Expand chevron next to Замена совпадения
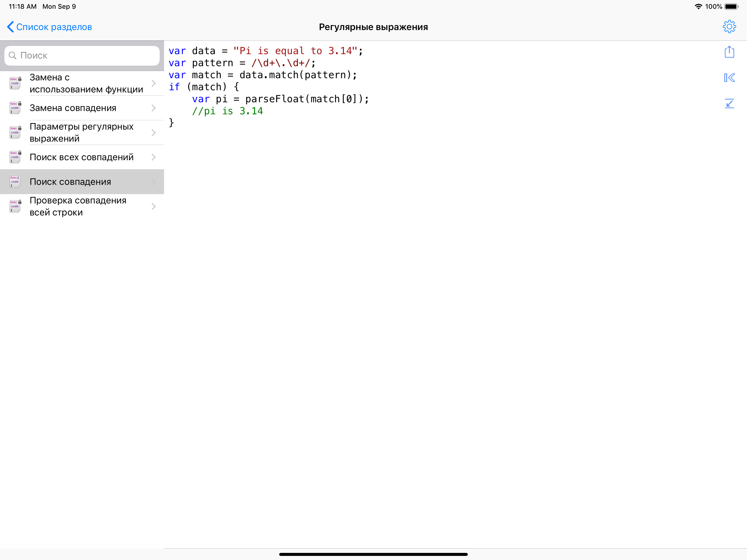 (154, 108)
